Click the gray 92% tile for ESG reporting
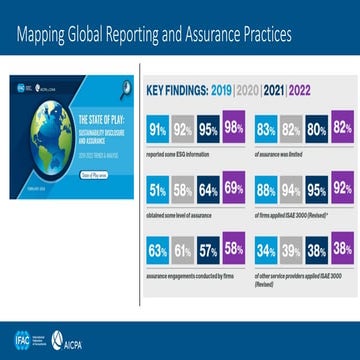The width and height of the screenshot is (360, 360). click(183, 129)
